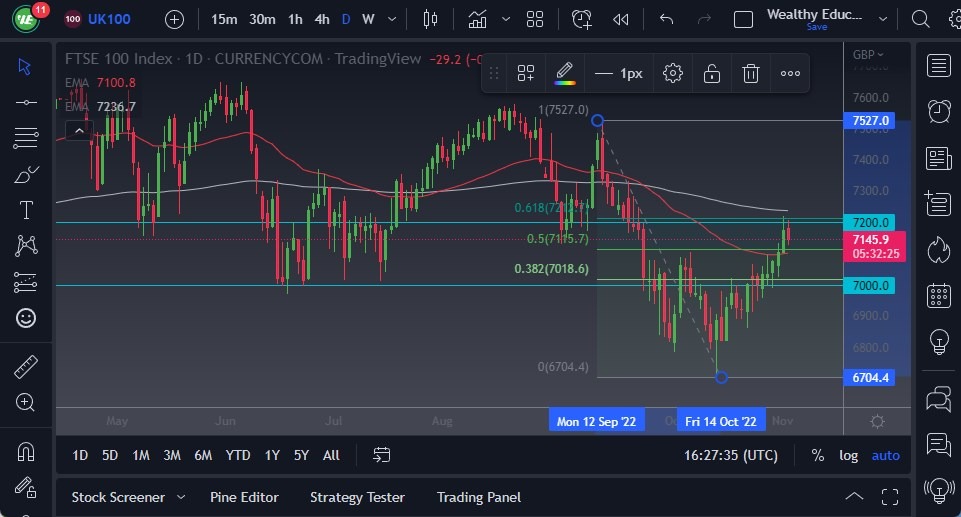Open the candlestick chart type selector
961x517 pixels.
tap(430, 20)
